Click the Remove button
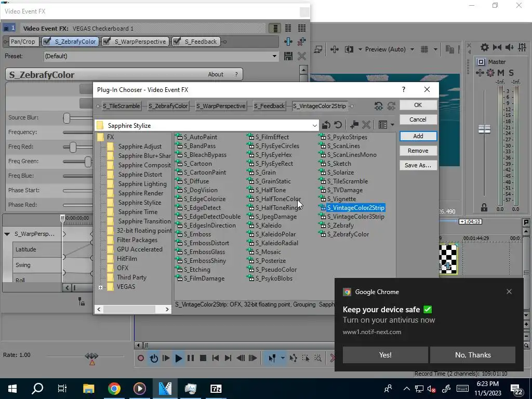The width and height of the screenshot is (532, 399). [x=418, y=151]
